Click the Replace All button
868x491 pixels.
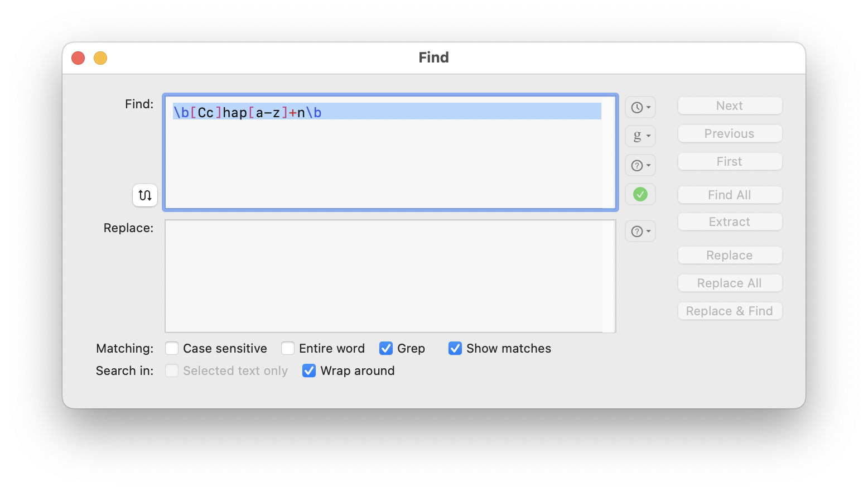730,283
